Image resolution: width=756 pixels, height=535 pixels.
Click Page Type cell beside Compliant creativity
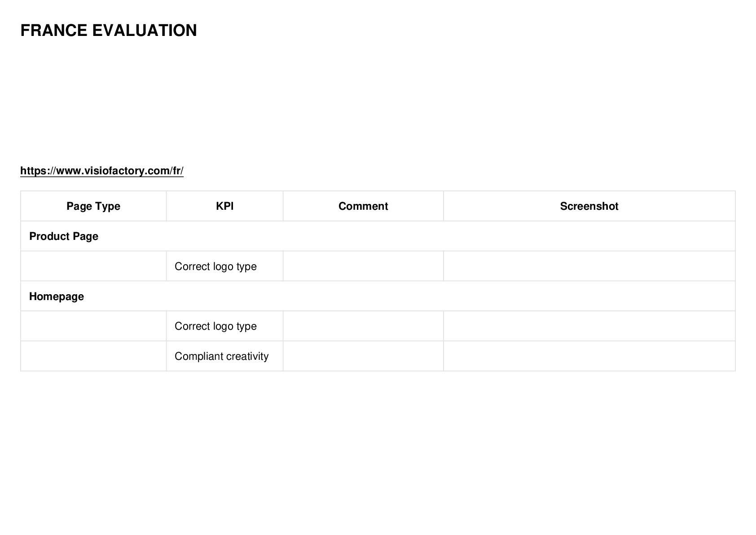pyautogui.click(x=93, y=356)
